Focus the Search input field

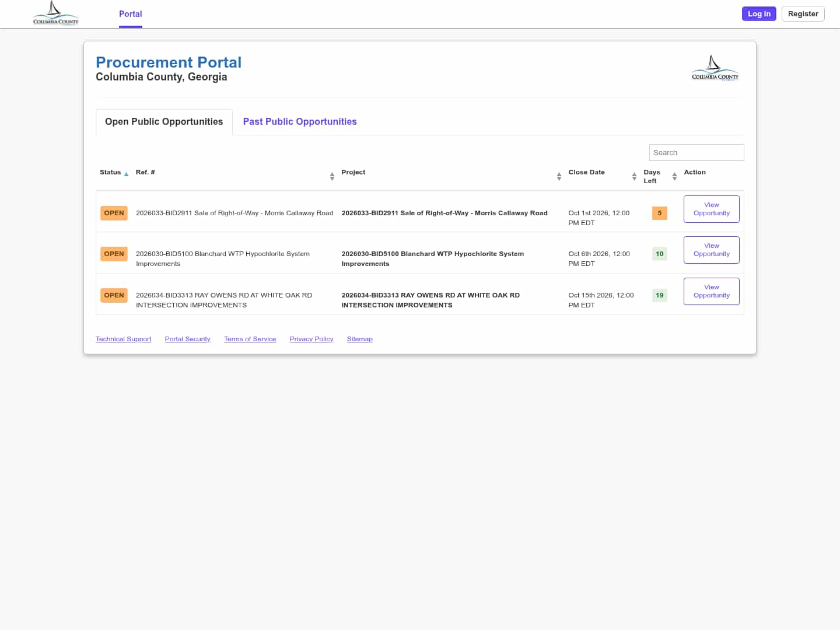[696, 152]
